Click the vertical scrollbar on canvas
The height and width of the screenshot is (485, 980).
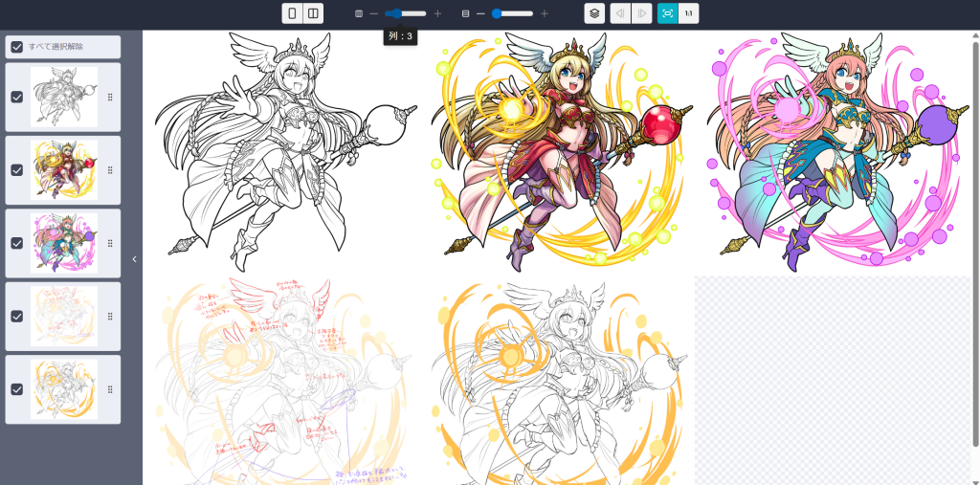pyautogui.click(x=974, y=239)
